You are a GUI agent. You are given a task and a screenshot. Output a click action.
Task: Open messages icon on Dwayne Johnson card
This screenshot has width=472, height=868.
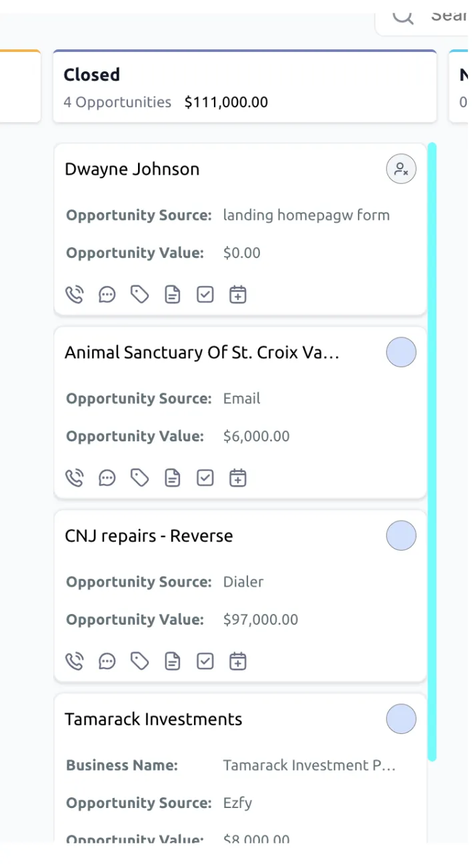coord(107,295)
